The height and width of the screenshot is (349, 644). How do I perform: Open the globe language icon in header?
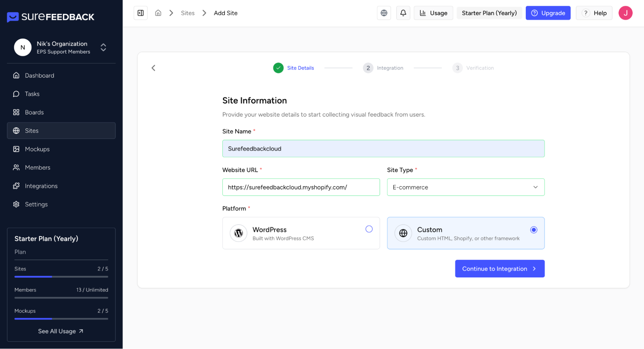pyautogui.click(x=384, y=13)
